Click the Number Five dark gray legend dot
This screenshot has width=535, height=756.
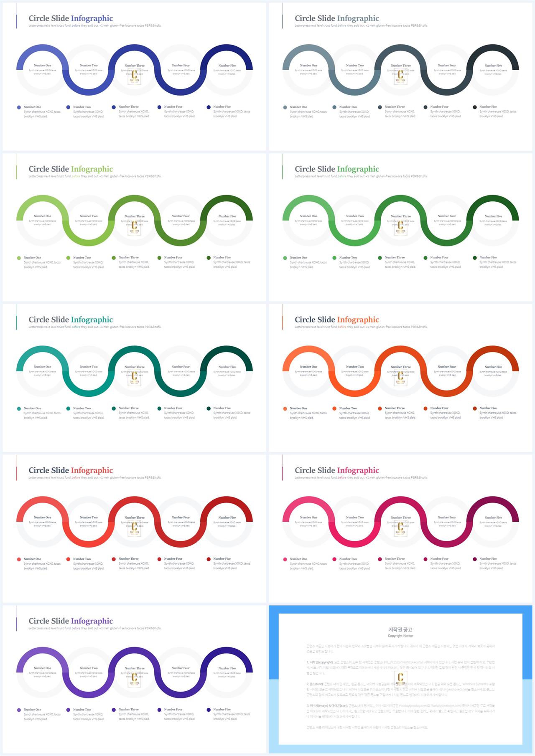coord(475,107)
